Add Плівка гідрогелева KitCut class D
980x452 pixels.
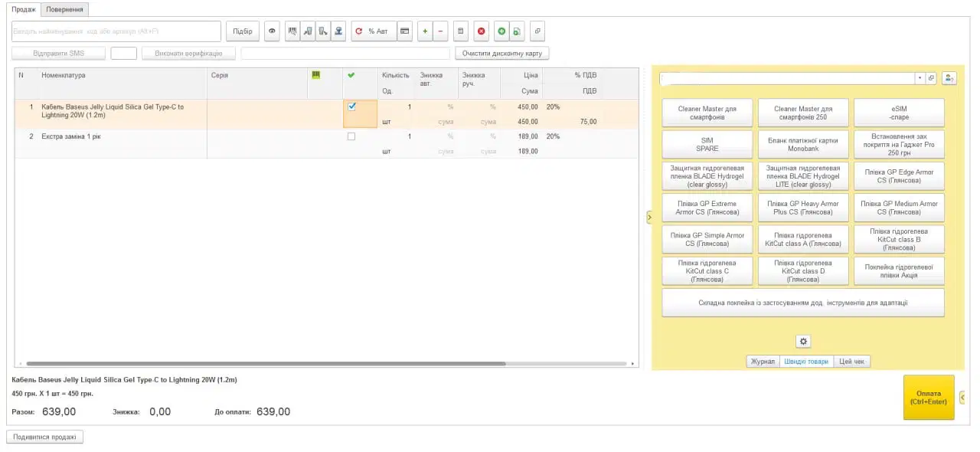(x=803, y=271)
